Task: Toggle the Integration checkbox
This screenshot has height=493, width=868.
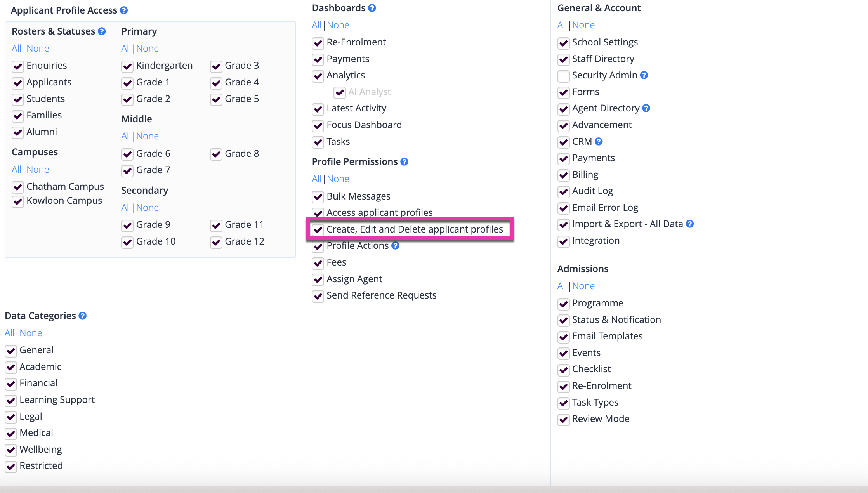Action: click(563, 241)
